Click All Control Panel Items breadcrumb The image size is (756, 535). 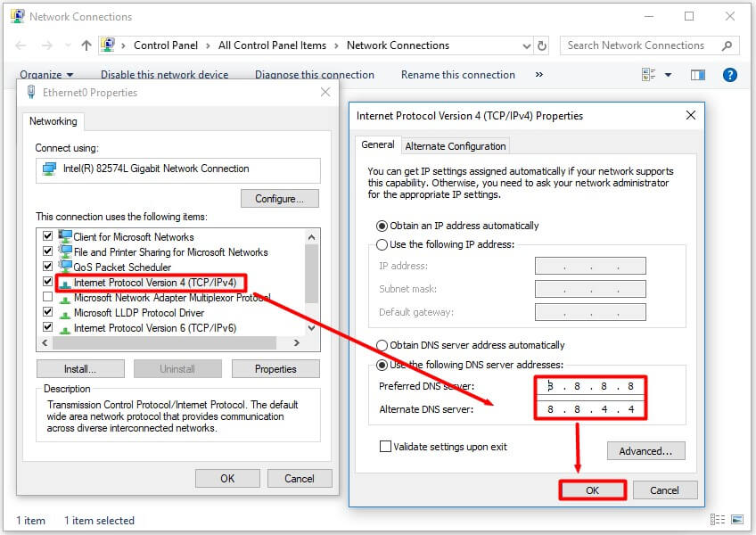point(272,45)
